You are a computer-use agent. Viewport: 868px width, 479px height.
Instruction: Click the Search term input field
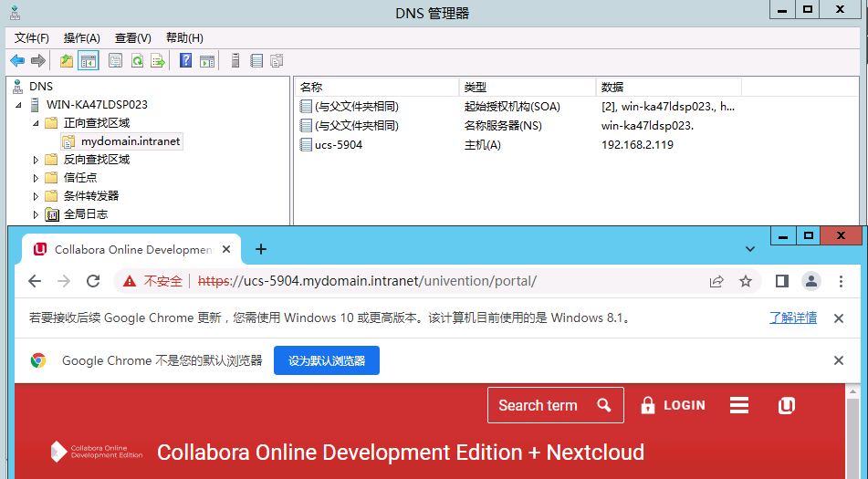coord(542,405)
